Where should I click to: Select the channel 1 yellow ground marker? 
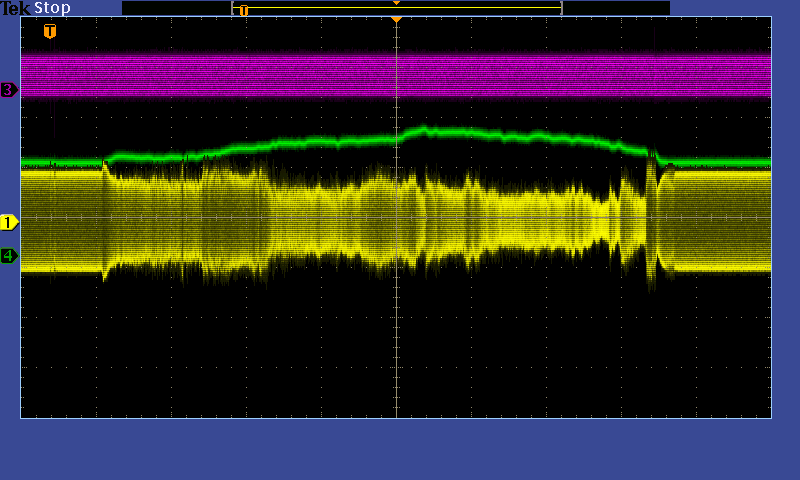[x=9, y=222]
